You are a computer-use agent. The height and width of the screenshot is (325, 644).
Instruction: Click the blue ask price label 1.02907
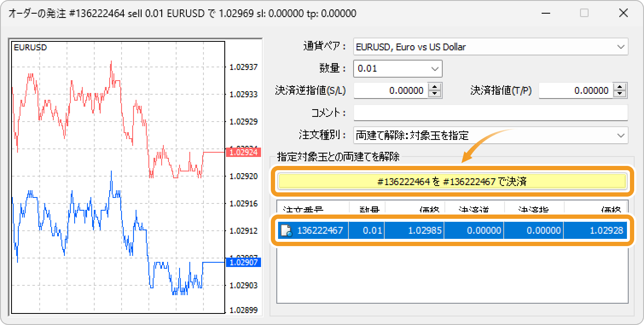243,263
